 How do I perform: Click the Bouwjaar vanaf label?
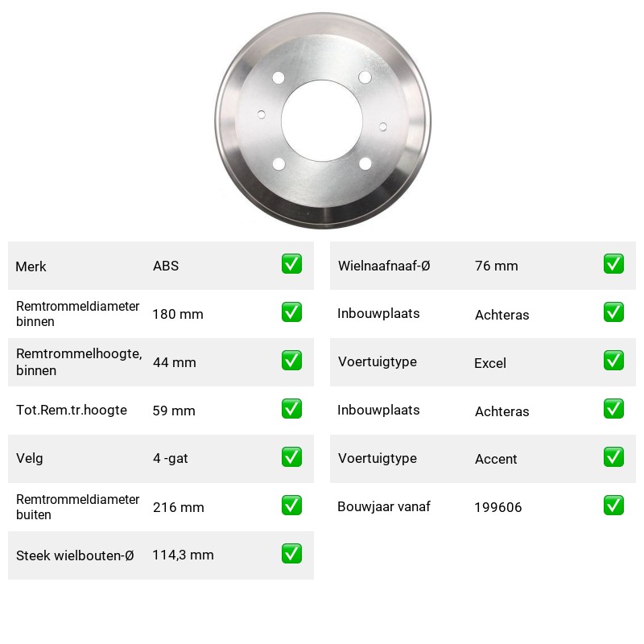(x=384, y=506)
